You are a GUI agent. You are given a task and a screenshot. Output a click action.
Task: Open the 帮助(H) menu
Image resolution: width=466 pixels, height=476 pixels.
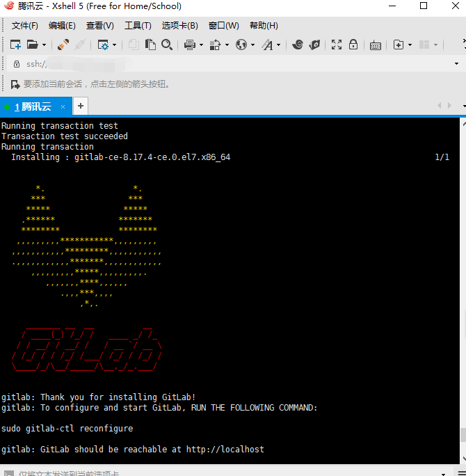click(x=264, y=26)
